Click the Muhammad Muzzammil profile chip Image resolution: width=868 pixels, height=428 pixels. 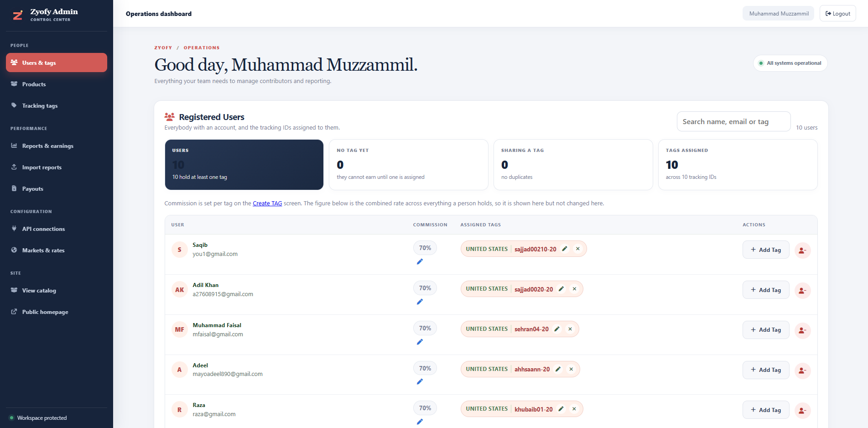coord(779,13)
